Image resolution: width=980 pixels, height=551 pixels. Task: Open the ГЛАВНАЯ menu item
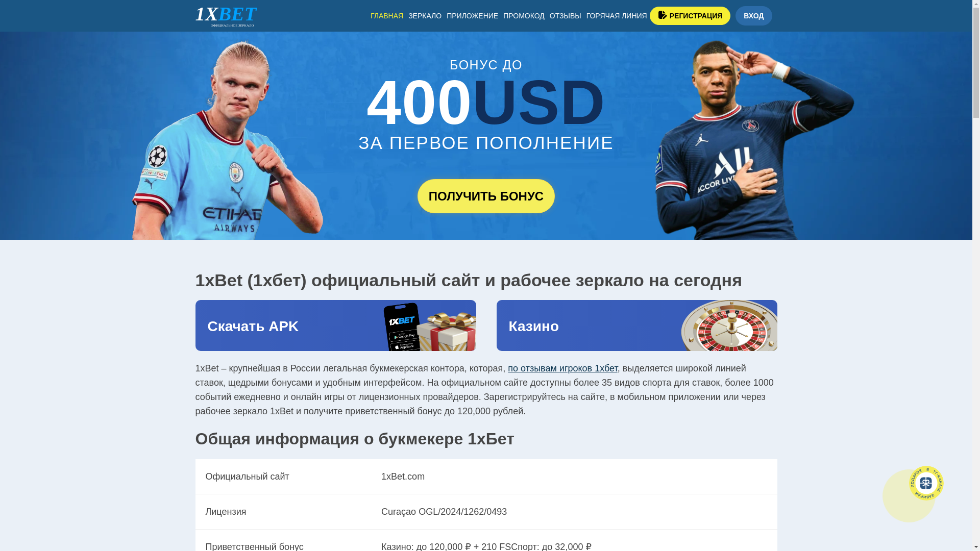(387, 16)
